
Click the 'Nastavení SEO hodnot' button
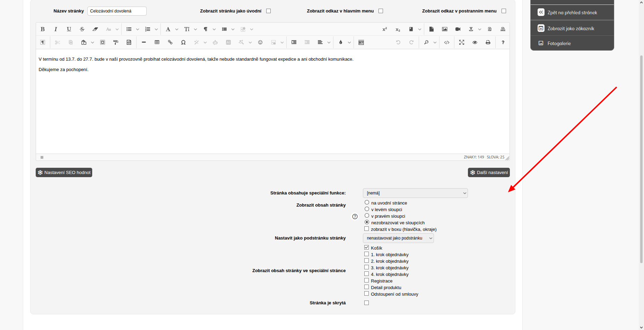click(64, 172)
